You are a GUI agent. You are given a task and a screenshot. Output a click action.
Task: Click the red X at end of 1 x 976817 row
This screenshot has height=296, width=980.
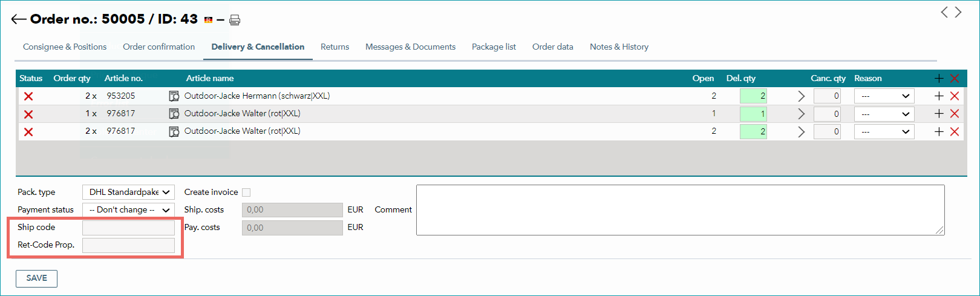955,113
